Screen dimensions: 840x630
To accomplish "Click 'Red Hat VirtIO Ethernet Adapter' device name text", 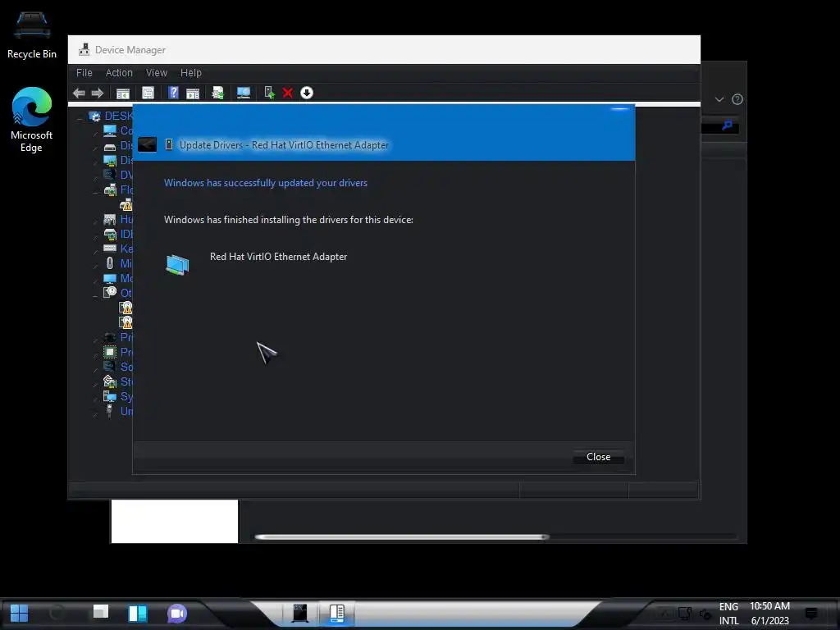I will pyautogui.click(x=279, y=257).
